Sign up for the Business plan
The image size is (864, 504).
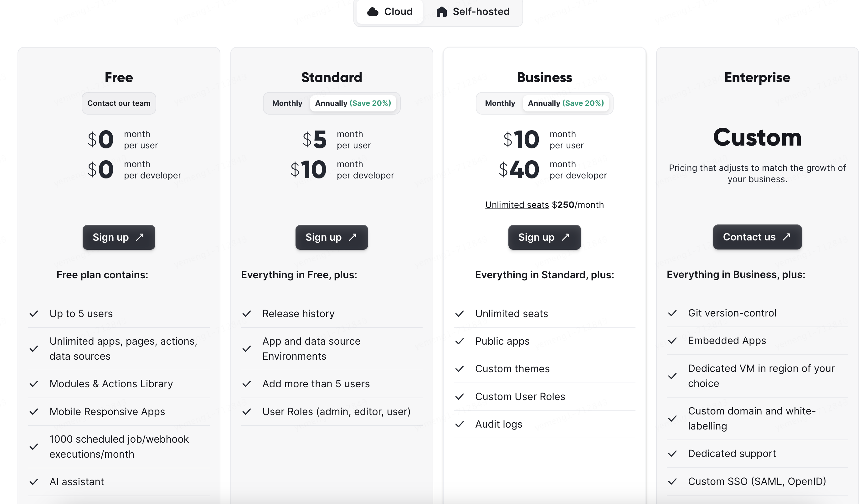pos(544,237)
